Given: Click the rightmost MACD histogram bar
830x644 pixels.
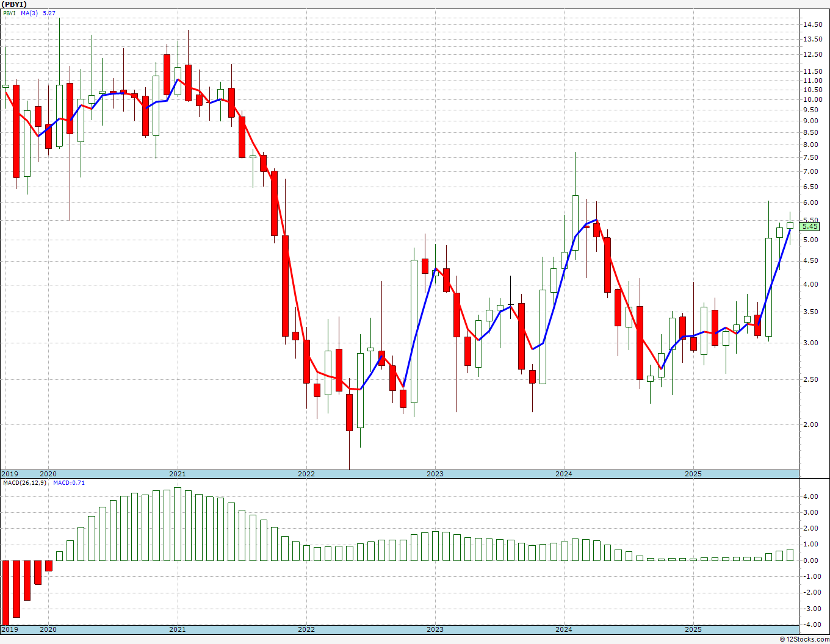Looking at the screenshot, I should [x=790, y=555].
